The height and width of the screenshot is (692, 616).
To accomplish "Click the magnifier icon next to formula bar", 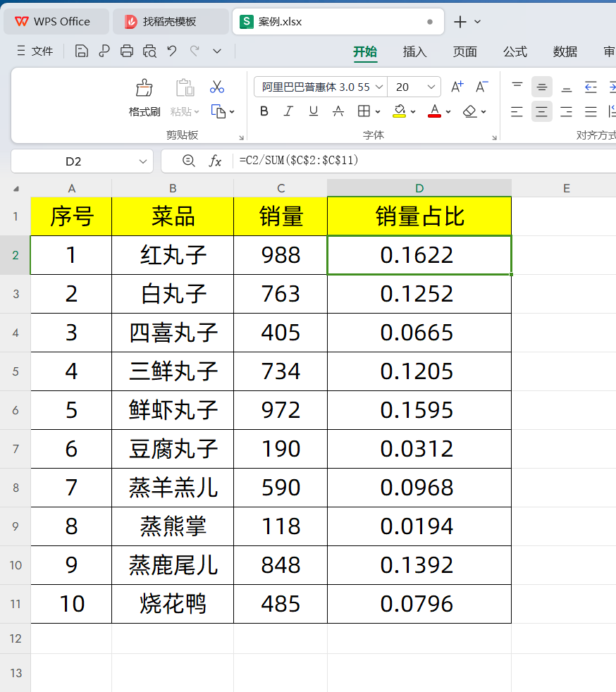I will point(188,161).
